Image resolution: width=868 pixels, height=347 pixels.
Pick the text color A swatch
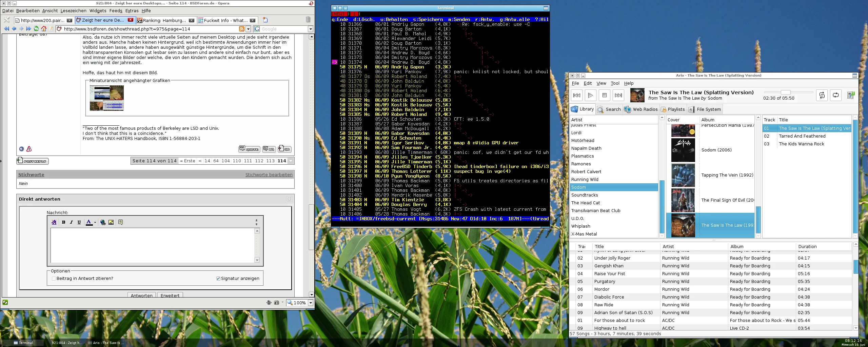tap(89, 223)
